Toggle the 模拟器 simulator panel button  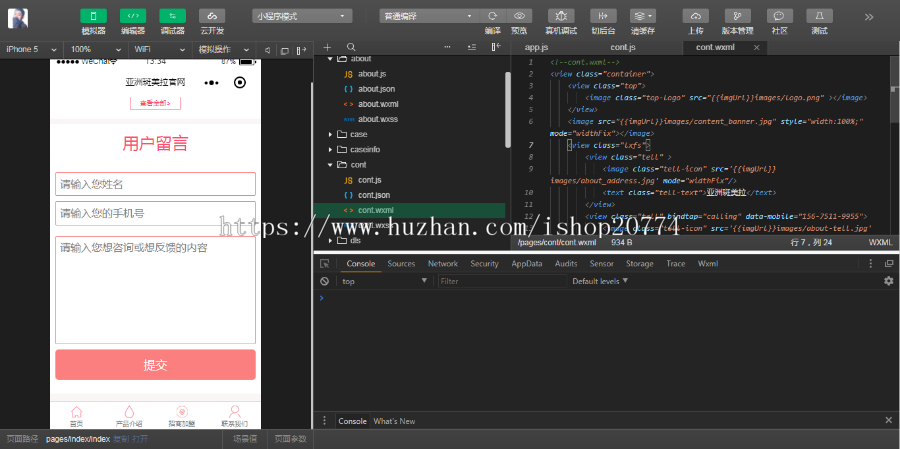(93, 16)
